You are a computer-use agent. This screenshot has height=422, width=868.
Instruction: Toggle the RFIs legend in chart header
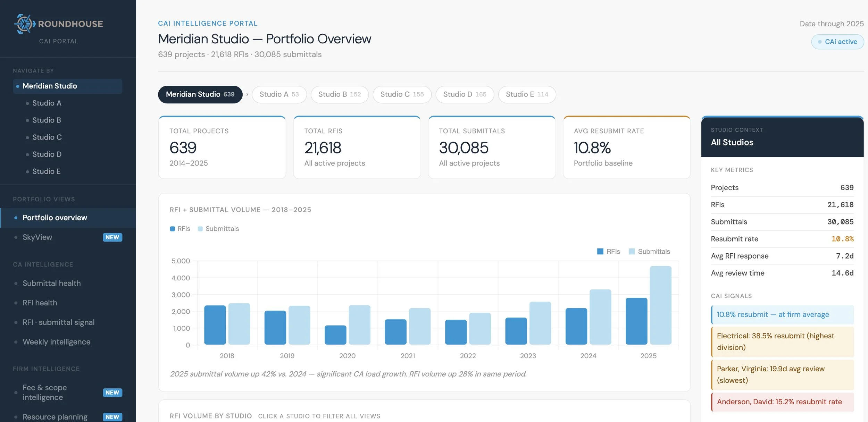point(180,229)
